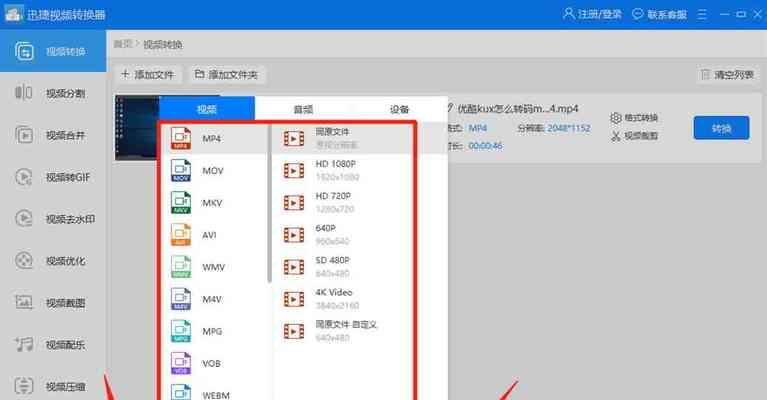The image size is (767, 400).
Task: Open 注册/登录 register or login
Action: 592,14
